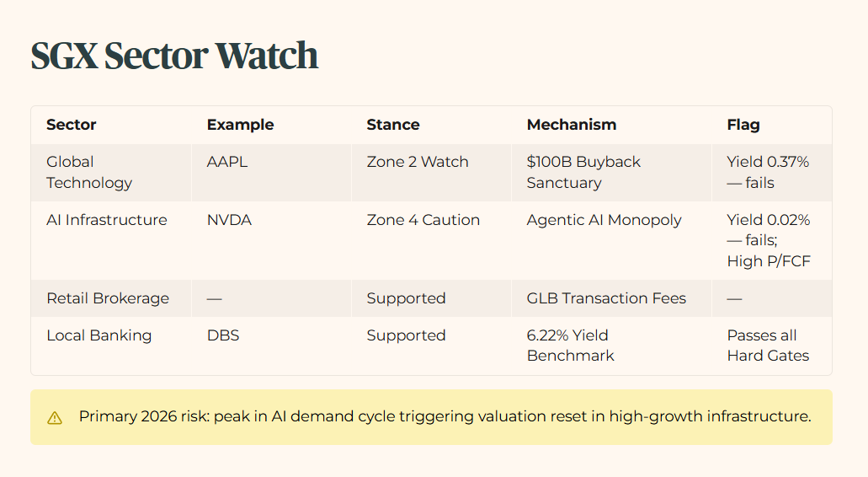The image size is (868, 477).
Task: Click the Example column header
Action: 240,125
